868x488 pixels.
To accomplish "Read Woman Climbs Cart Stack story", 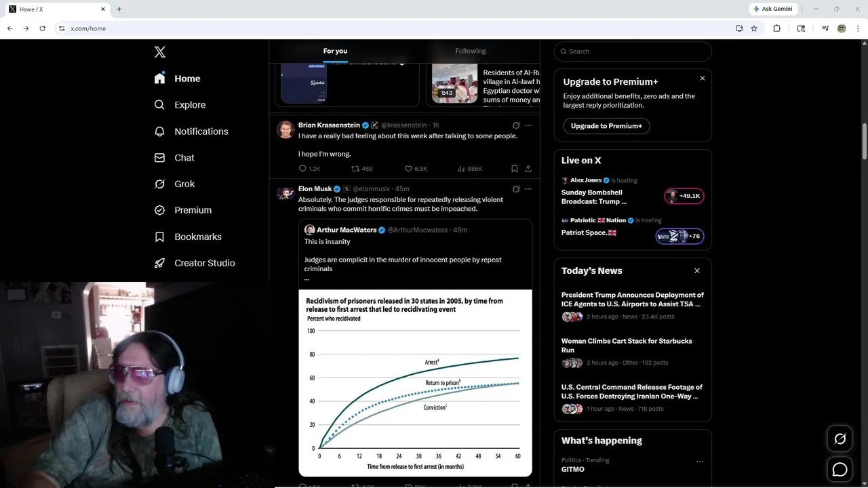I will (632, 354).
